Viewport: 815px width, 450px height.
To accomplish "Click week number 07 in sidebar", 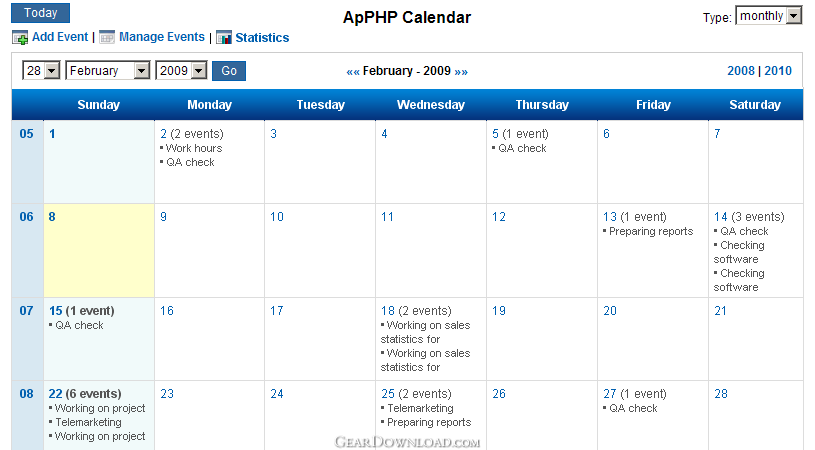I will click(27, 311).
